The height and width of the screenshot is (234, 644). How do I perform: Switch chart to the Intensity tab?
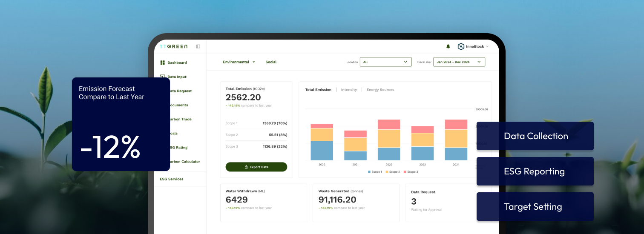349,90
